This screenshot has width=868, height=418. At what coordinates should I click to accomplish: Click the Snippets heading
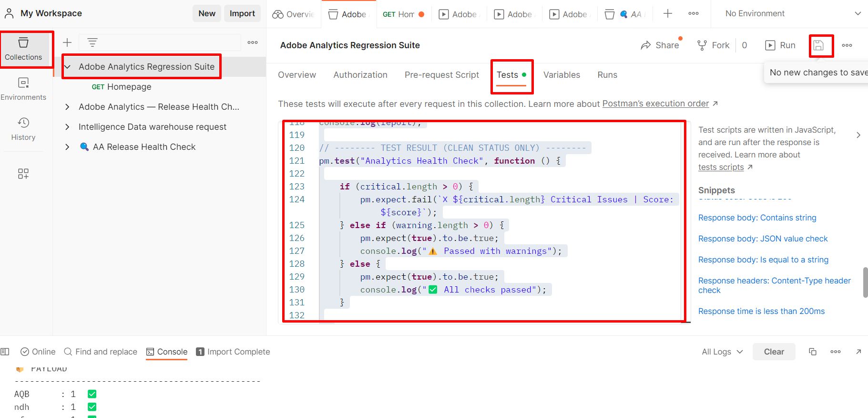[716, 190]
